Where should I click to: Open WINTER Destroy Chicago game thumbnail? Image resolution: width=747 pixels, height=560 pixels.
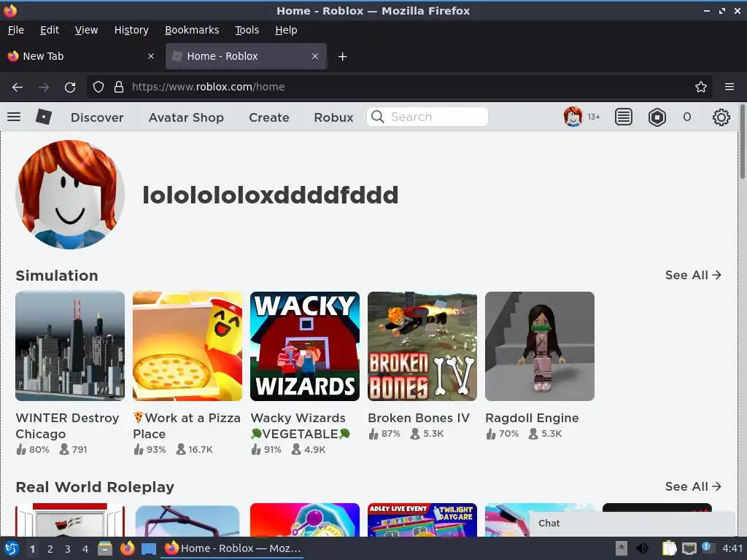[x=70, y=346]
